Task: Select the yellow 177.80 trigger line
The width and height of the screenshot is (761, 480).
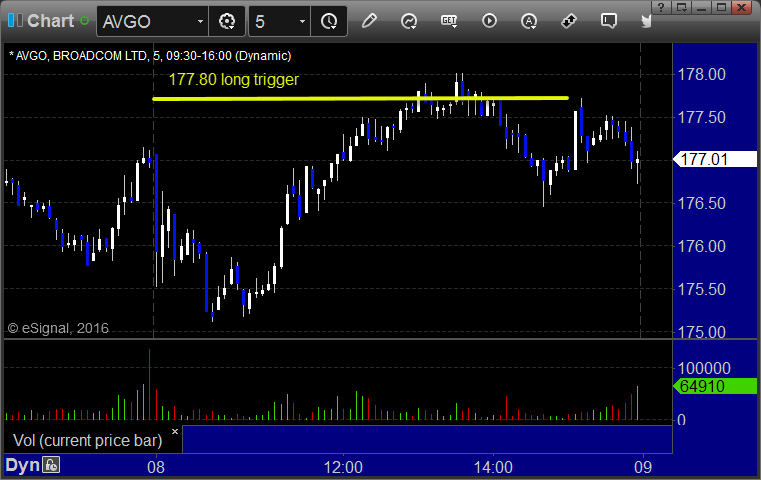Action: [360, 99]
